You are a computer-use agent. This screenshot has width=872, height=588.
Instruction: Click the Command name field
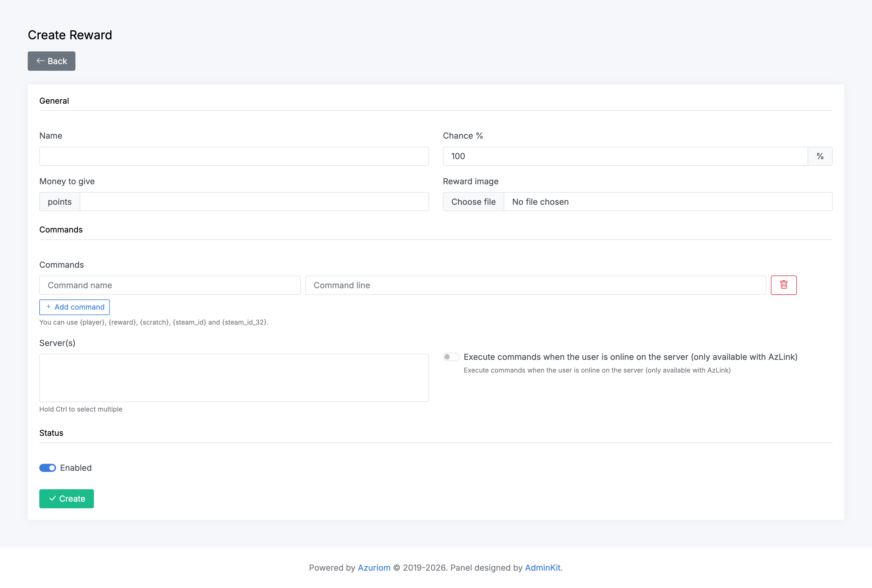click(170, 285)
